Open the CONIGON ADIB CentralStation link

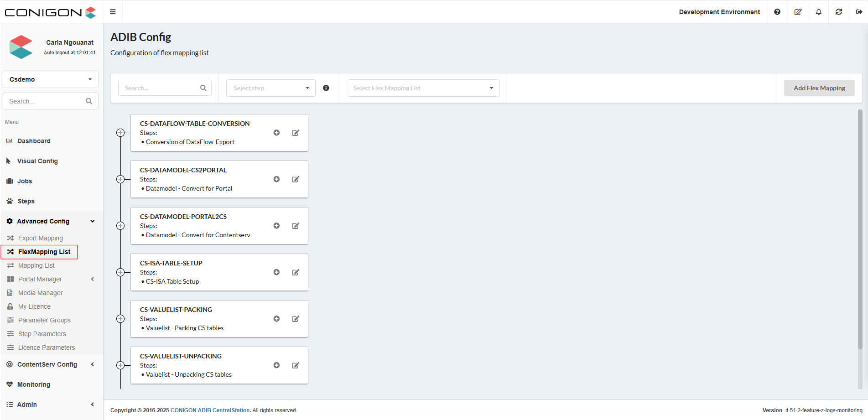coord(210,410)
